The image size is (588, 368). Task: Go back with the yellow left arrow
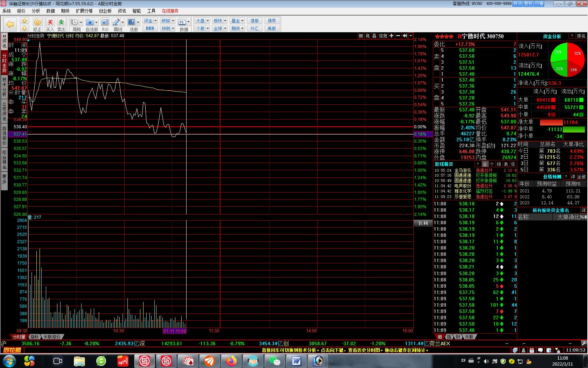tap(10, 24)
